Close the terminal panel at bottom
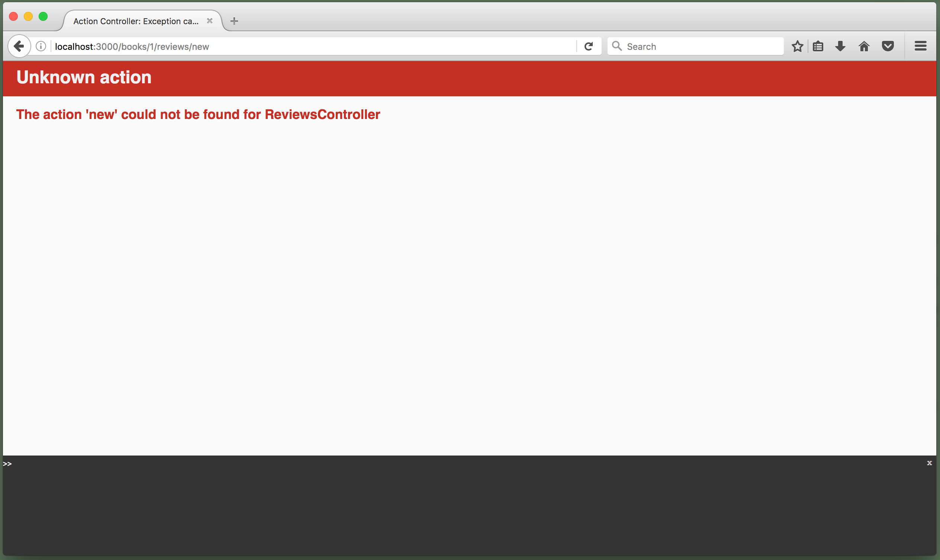Screen dimensions: 940x560 (x=929, y=463)
